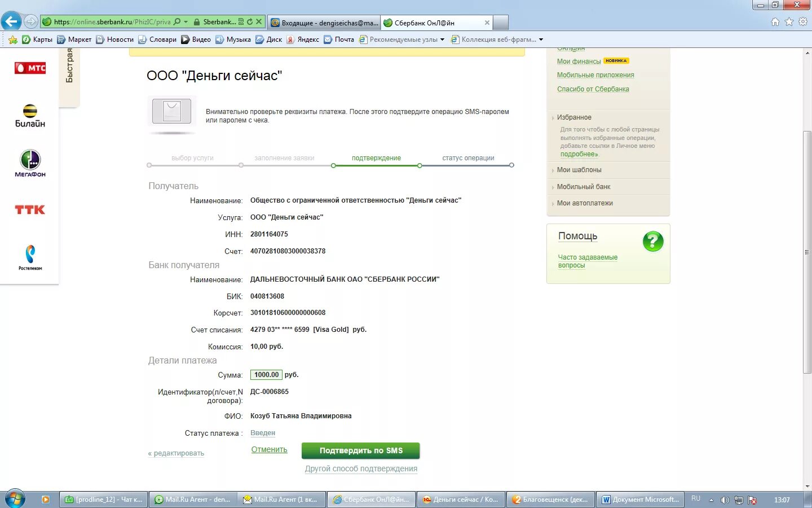Click the browser Forward arrow button
Image resolution: width=812 pixels, height=508 pixels.
pos(31,22)
